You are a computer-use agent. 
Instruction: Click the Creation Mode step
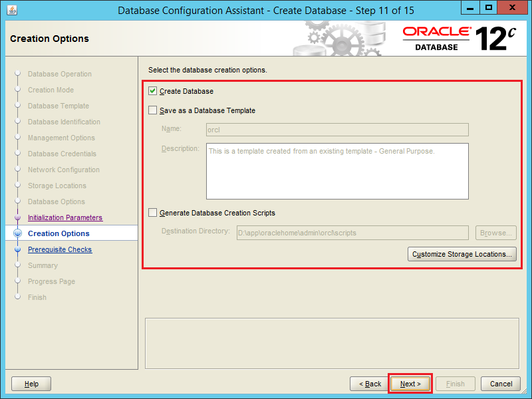[51, 90]
